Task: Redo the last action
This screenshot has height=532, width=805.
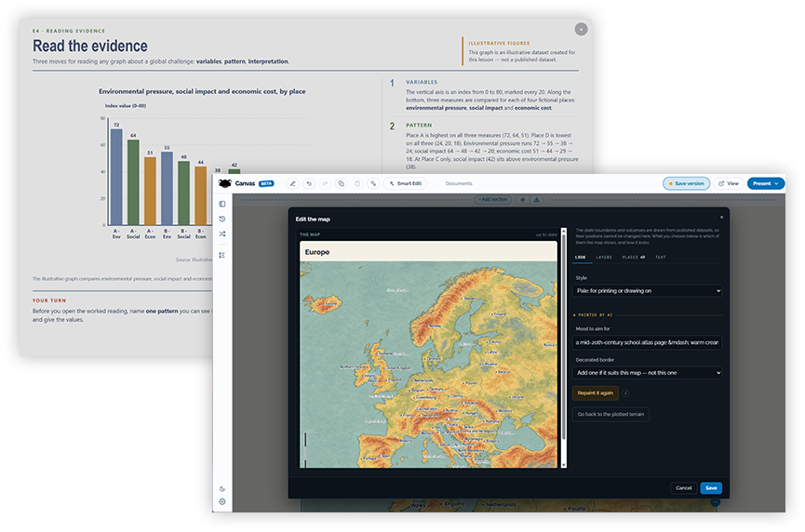Action: tap(325, 183)
